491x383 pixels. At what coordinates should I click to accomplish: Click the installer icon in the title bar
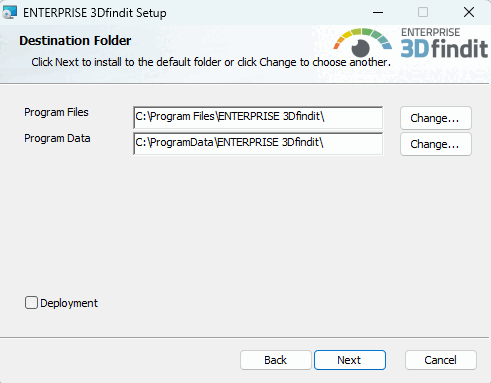point(9,12)
